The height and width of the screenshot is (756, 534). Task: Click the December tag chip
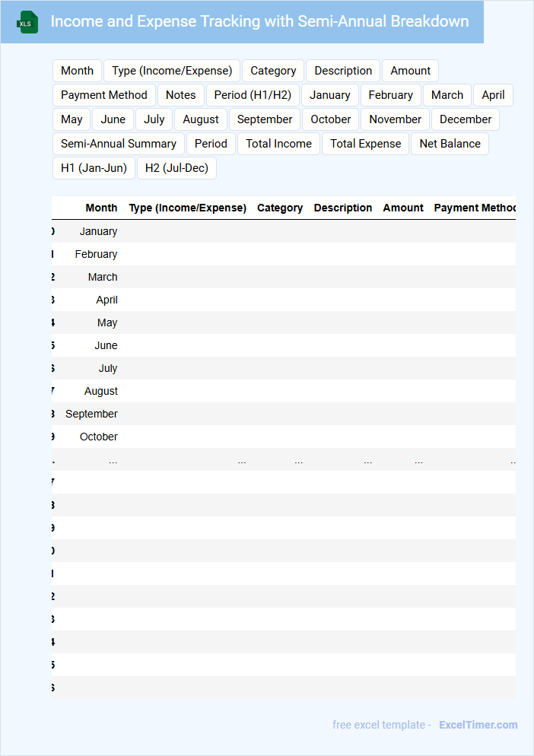click(466, 119)
